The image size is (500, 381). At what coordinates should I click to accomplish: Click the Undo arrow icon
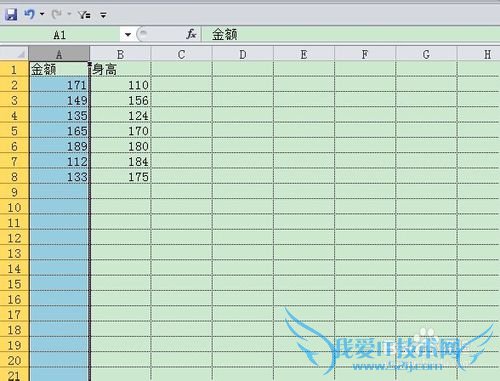[x=30, y=14]
